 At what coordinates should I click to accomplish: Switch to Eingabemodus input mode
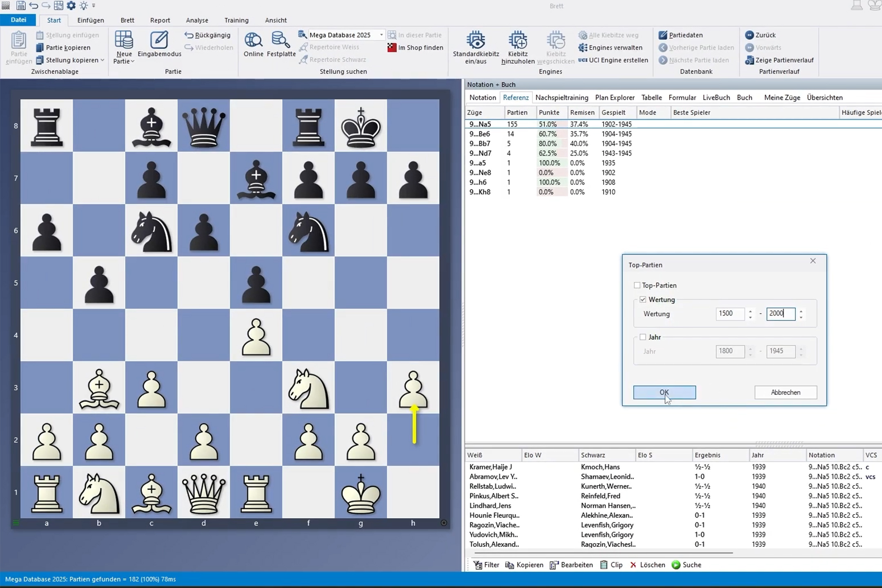tap(159, 45)
